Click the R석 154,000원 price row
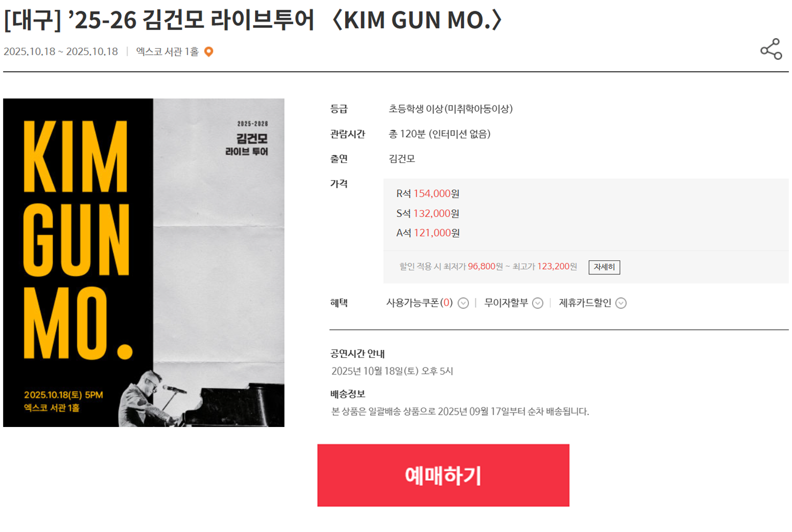792x532 pixels. pyautogui.click(x=428, y=194)
